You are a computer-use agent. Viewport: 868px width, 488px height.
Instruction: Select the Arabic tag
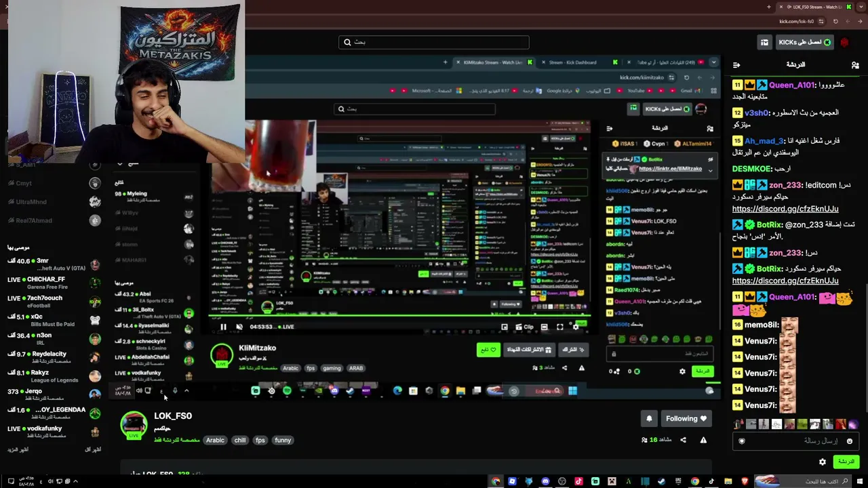pos(215,441)
